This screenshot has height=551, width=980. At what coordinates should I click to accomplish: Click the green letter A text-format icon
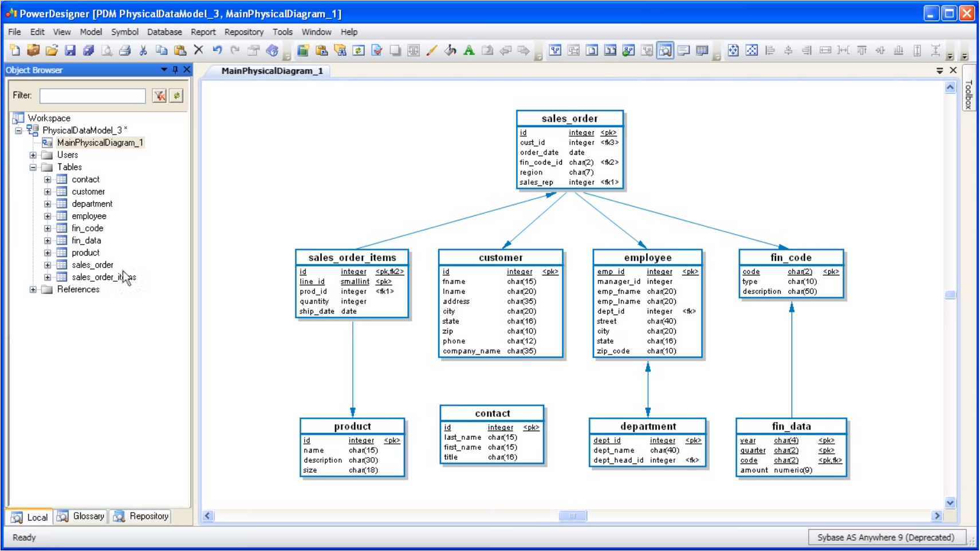pyautogui.click(x=469, y=50)
